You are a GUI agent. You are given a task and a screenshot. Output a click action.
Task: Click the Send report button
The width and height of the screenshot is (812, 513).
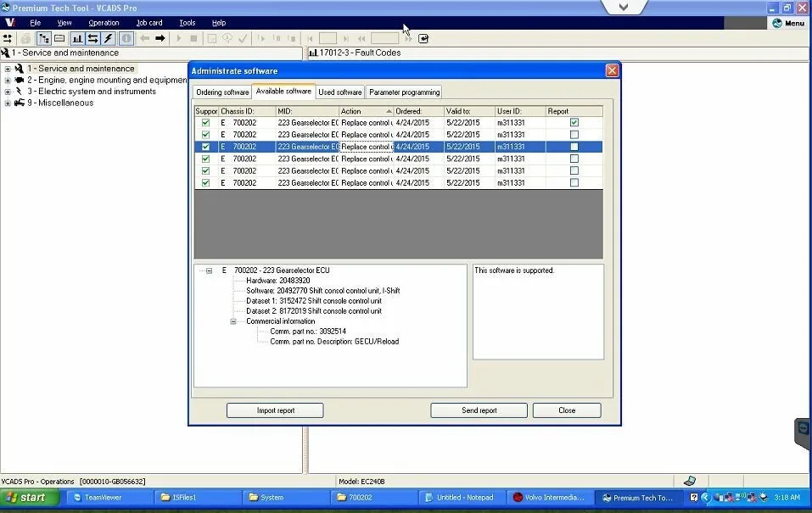click(x=479, y=410)
